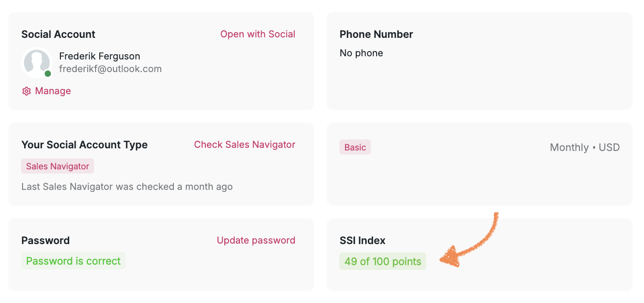Click the Manage gear icon
The width and height of the screenshot is (644, 303).
pyautogui.click(x=26, y=91)
